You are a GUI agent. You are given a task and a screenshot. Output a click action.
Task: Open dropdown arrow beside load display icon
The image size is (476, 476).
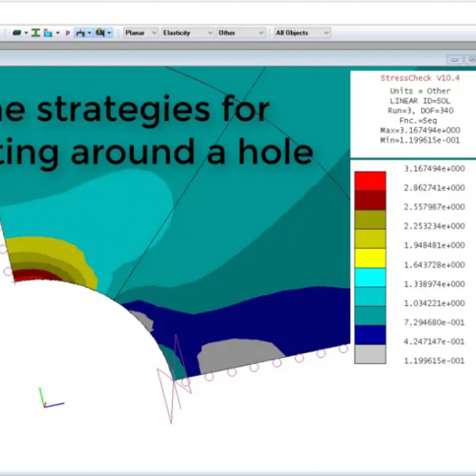coord(109,33)
